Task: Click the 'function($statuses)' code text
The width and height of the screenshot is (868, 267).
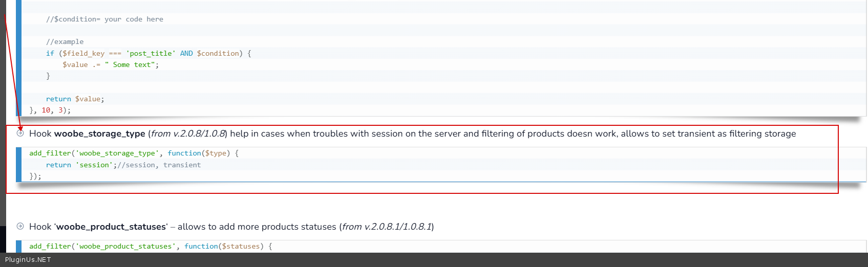Action: (224, 246)
